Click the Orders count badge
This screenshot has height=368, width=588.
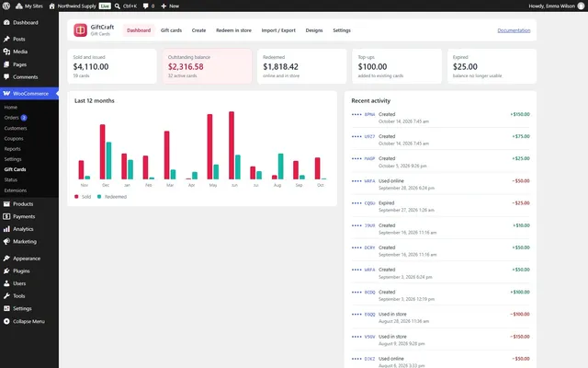(x=24, y=118)
